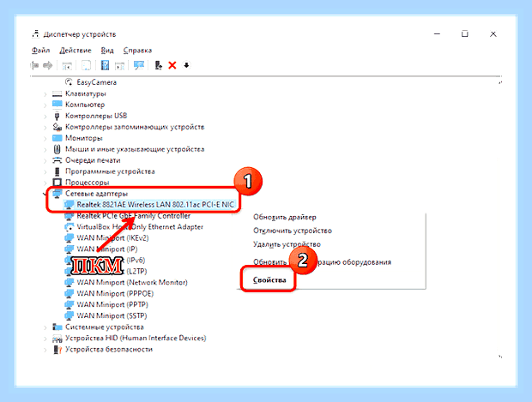Choose Удалить устройство in context menu

(287, 244)
